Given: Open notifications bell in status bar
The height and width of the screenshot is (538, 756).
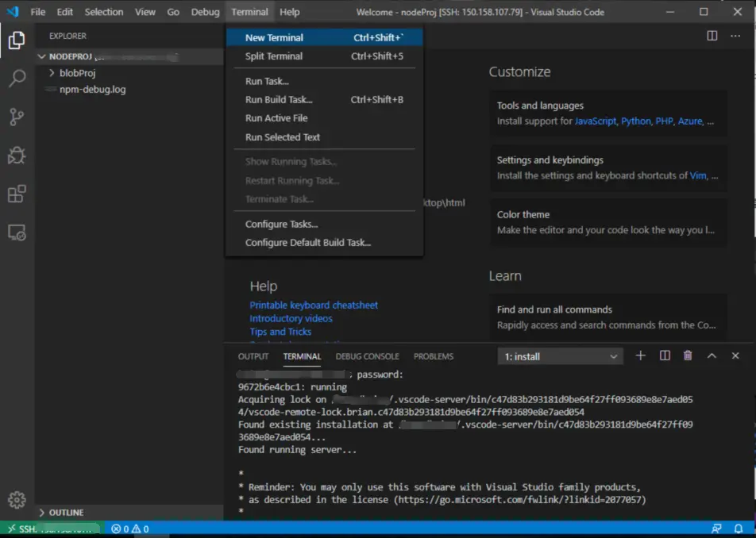Looking at the screenshot, I should (x=739, y=528).
